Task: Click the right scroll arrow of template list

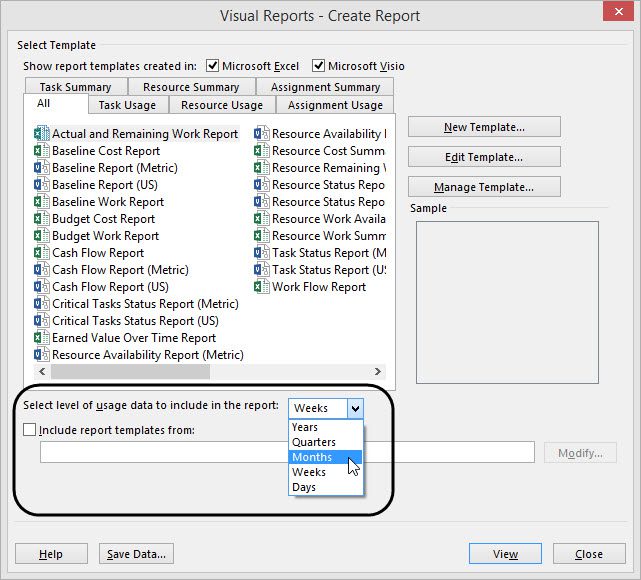Action: click(377, 372)
